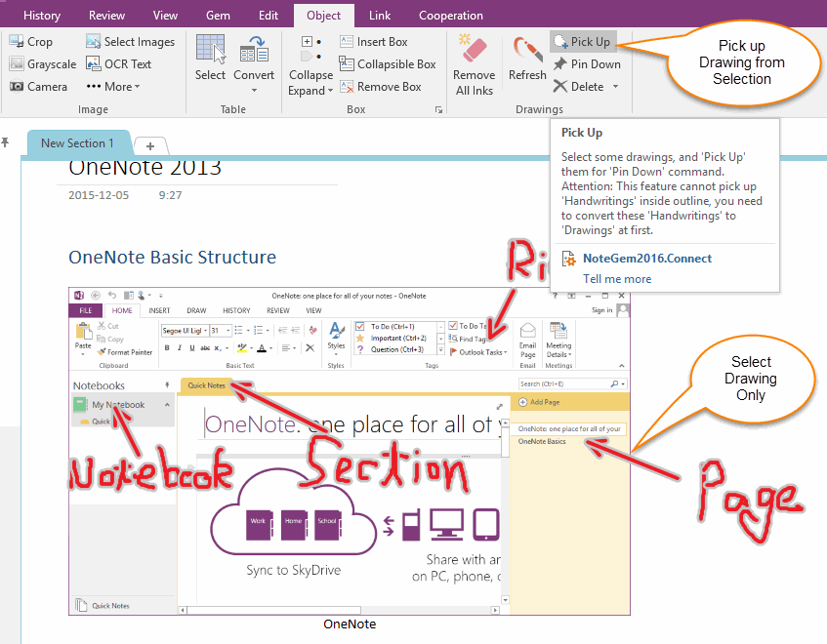Image resolution: width=827 pixels, height=644 pixels.
Task: Click Collapsible Box
Action: pos(388,64)
